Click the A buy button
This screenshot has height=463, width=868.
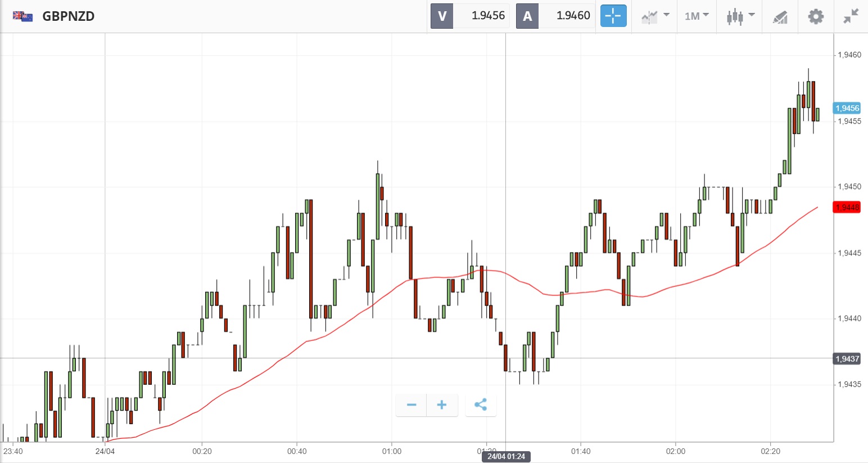point(527,16)
